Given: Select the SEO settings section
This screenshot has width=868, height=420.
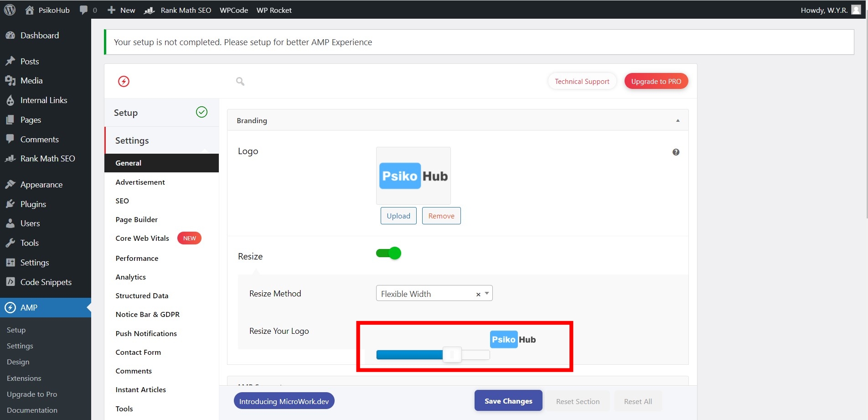Looking at the screenshot, I should pyautogui.click(x=122, y=201).
